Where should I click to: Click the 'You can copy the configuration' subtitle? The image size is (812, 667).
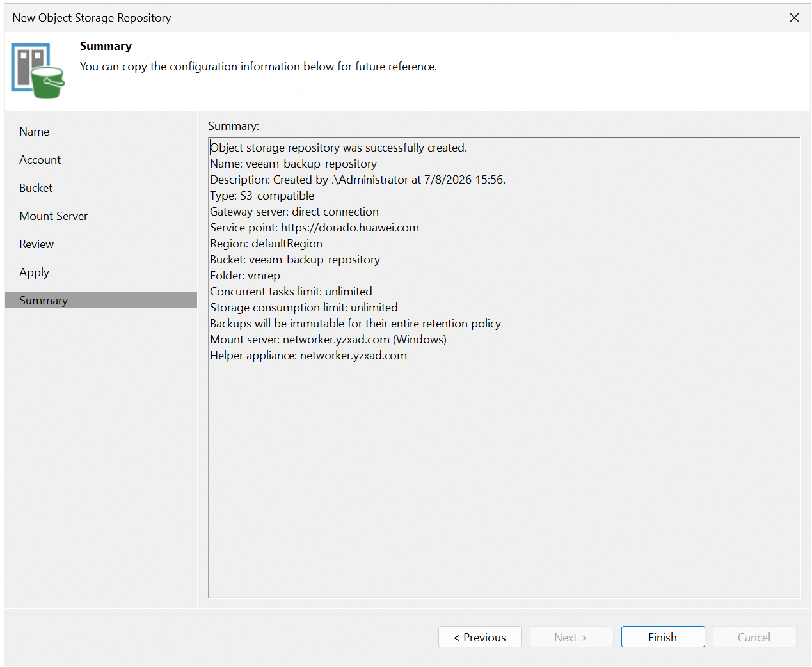(x=259, y=67)
